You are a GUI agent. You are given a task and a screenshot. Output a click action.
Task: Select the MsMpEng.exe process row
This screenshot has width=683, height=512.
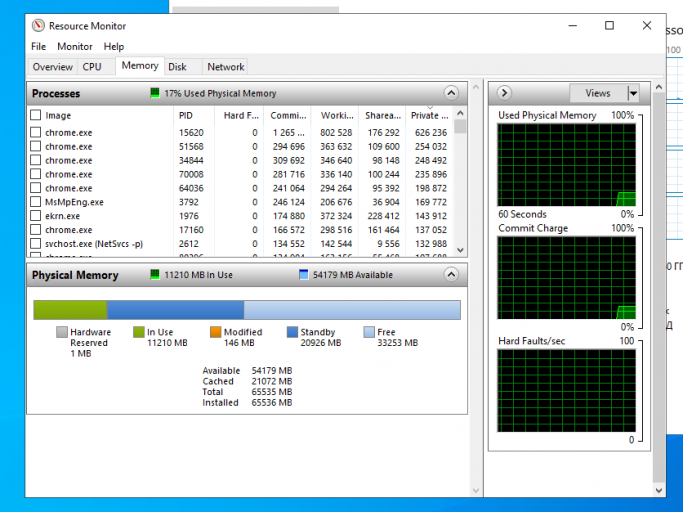click(x=241, y=202)
